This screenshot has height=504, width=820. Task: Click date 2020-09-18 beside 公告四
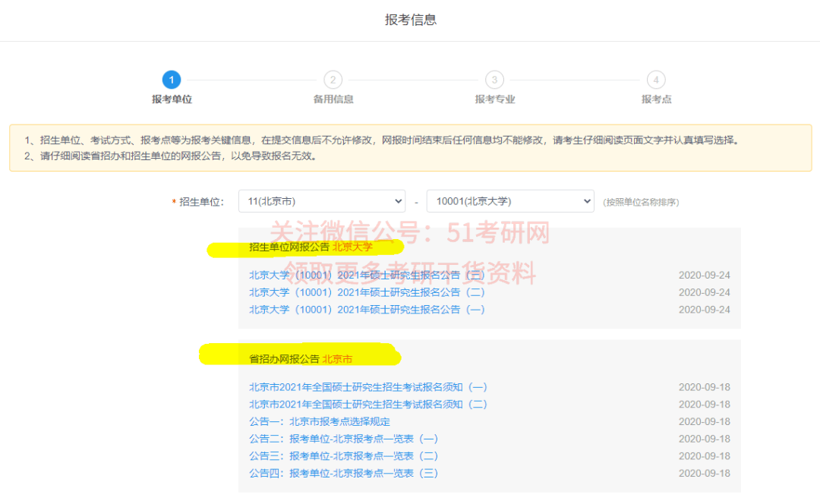(x=705, y=473)
